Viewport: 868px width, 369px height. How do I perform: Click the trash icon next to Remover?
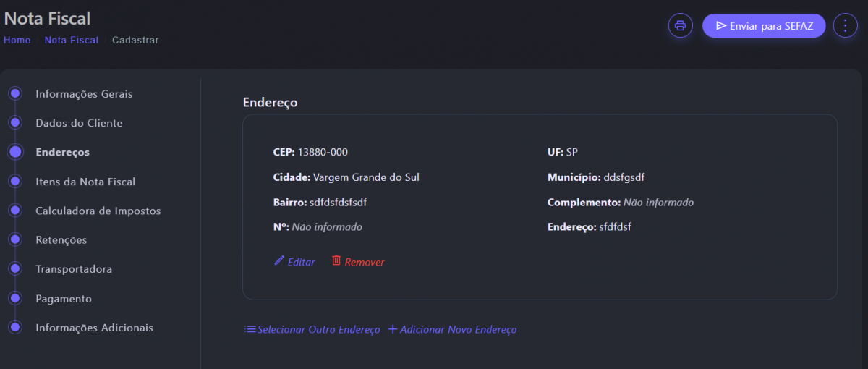[336, 260]
